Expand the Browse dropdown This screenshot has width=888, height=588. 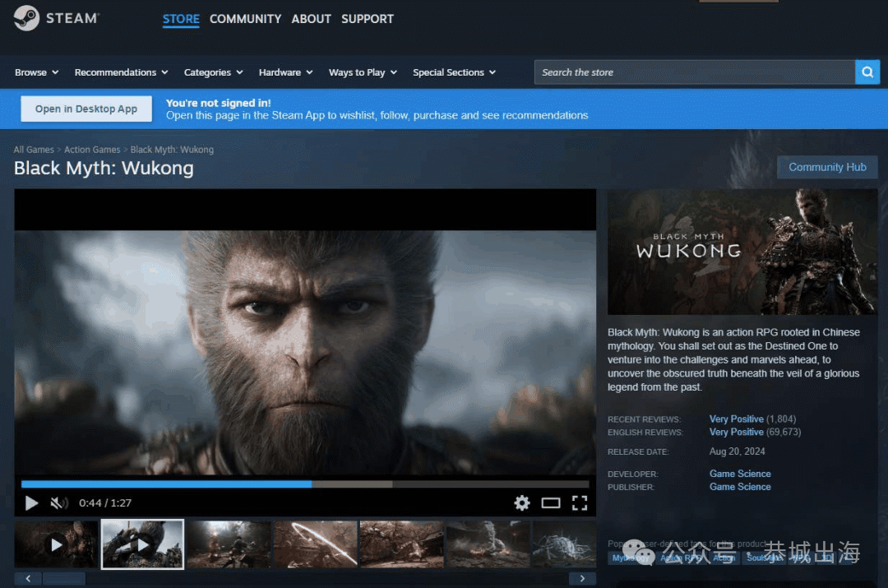(x=37, y=72)
